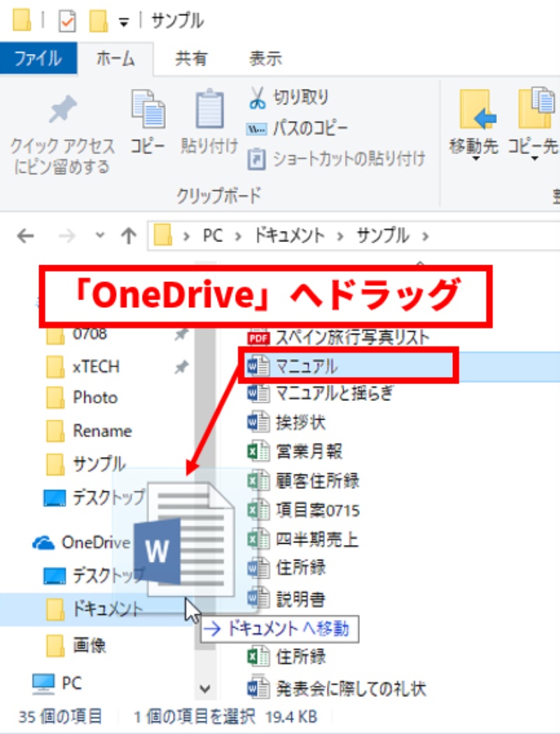Open the Quick Access Toolbar dropdown arrow
This screenshot has width=560, height=734.
point(124,22)
